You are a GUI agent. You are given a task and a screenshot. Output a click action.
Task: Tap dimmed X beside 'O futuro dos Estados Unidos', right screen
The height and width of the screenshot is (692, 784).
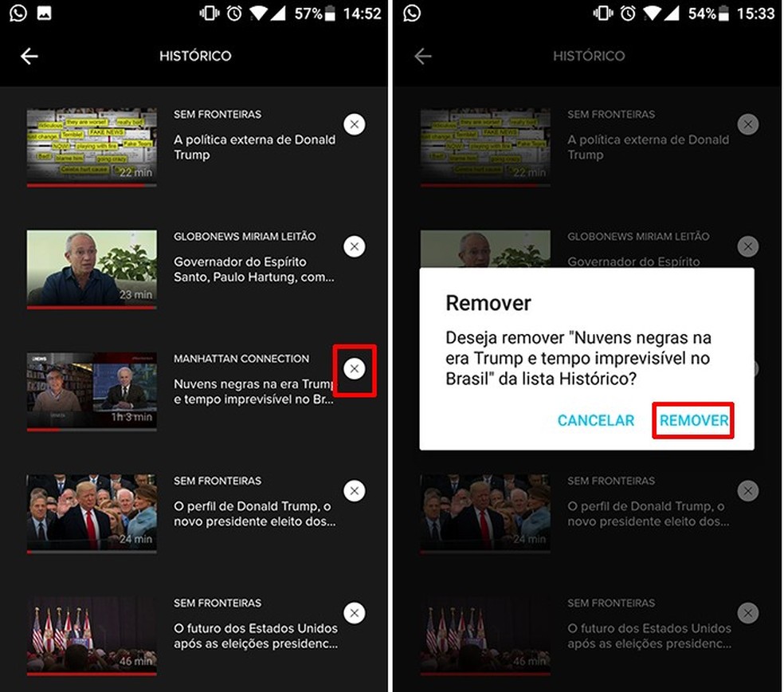click(748, 613)
